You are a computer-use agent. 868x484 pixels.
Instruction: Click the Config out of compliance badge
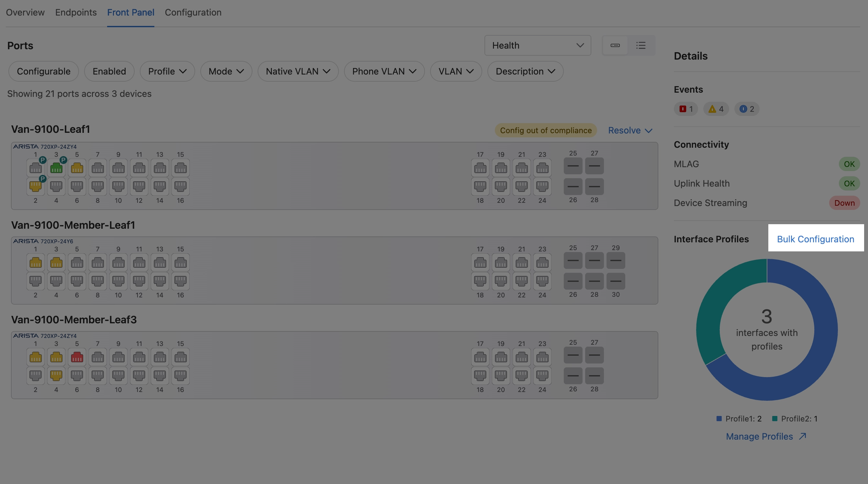point(546,130)
